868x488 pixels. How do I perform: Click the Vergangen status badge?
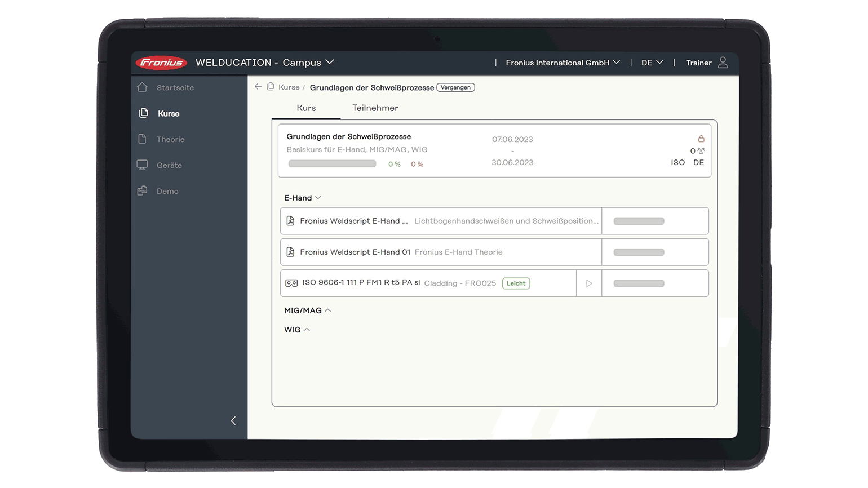click(456, 87)
